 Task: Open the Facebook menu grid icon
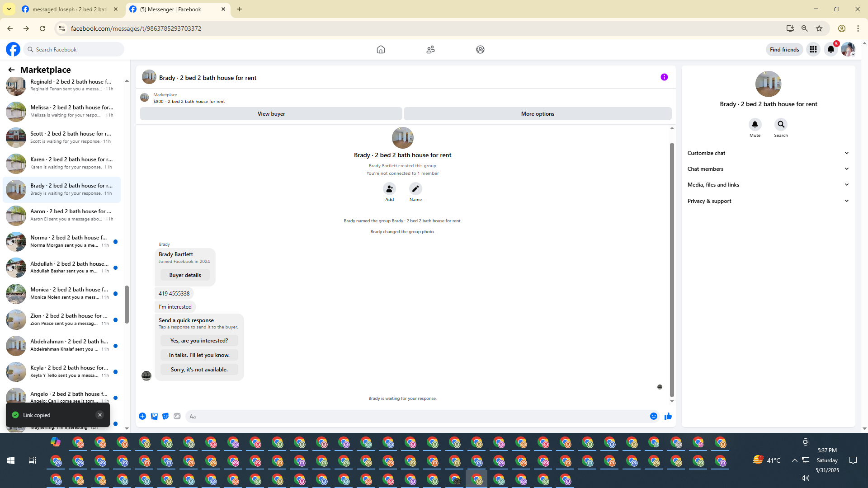click(813, 49)
